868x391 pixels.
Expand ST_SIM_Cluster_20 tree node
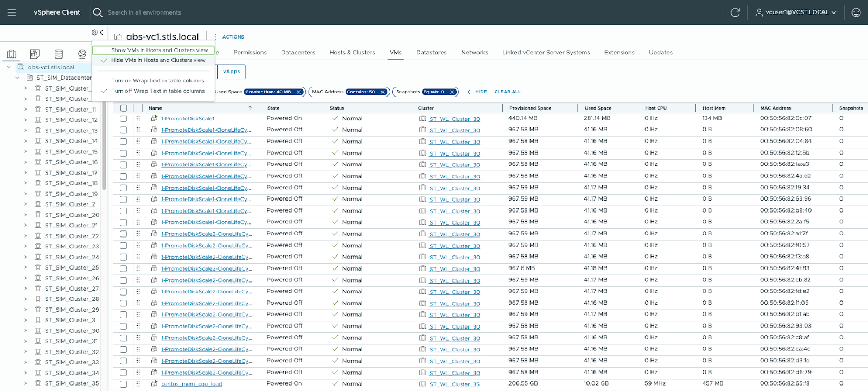25,215
